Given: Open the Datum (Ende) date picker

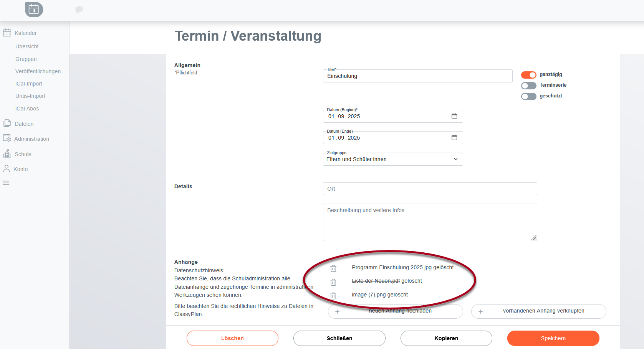Looking at the screenshot, I should (x=454, y=137).
